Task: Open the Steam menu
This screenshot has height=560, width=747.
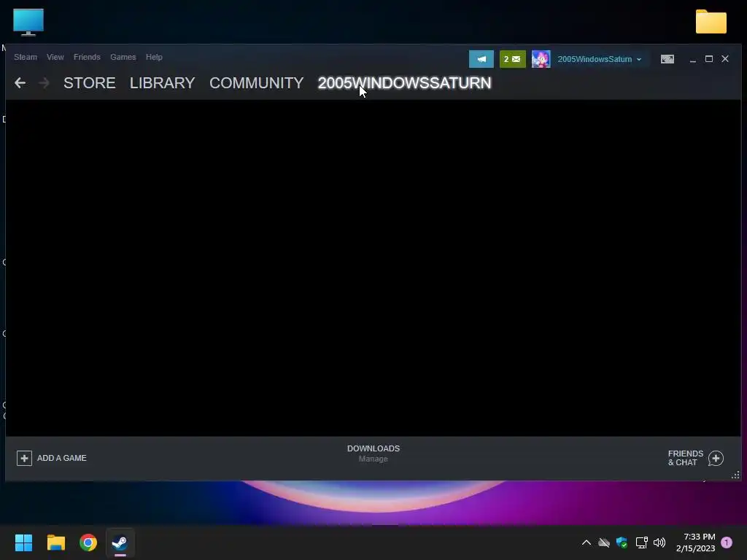Action: (x=26, y=57)
